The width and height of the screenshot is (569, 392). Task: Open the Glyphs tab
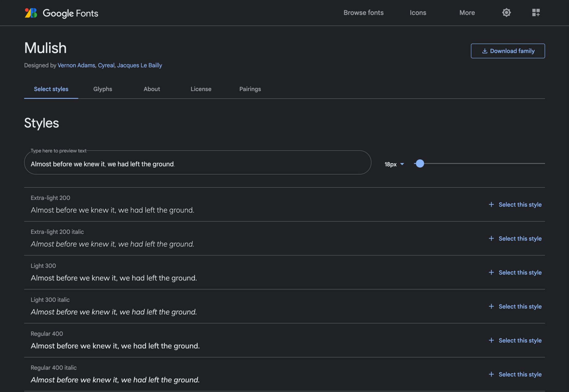coord(103,89)
